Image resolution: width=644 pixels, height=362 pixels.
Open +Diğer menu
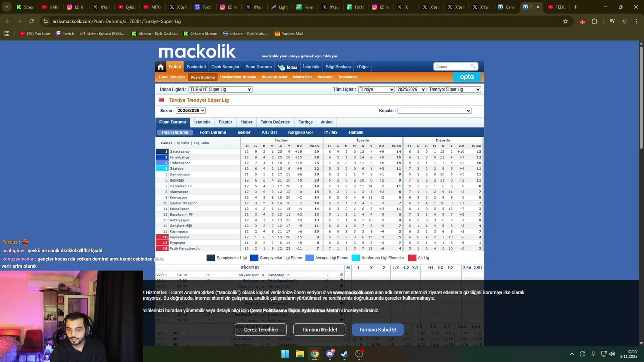tap(363, 67)
